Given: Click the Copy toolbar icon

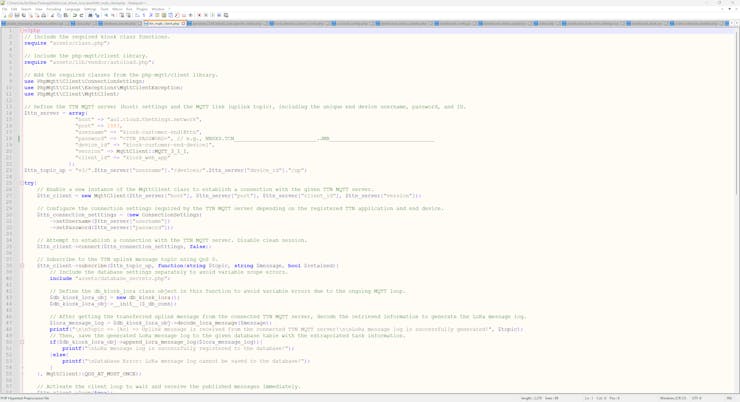Looking at the screenshot, I should point(59,15).
